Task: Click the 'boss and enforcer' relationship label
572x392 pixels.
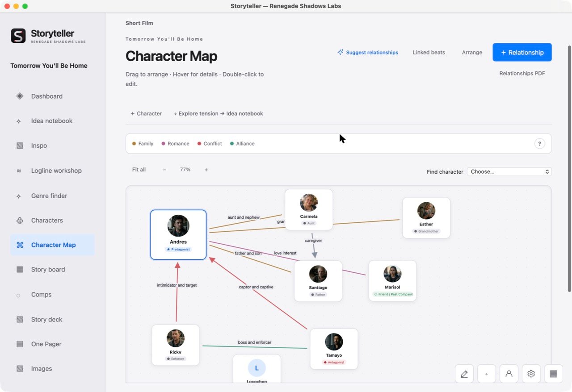Action: [255, 342]
